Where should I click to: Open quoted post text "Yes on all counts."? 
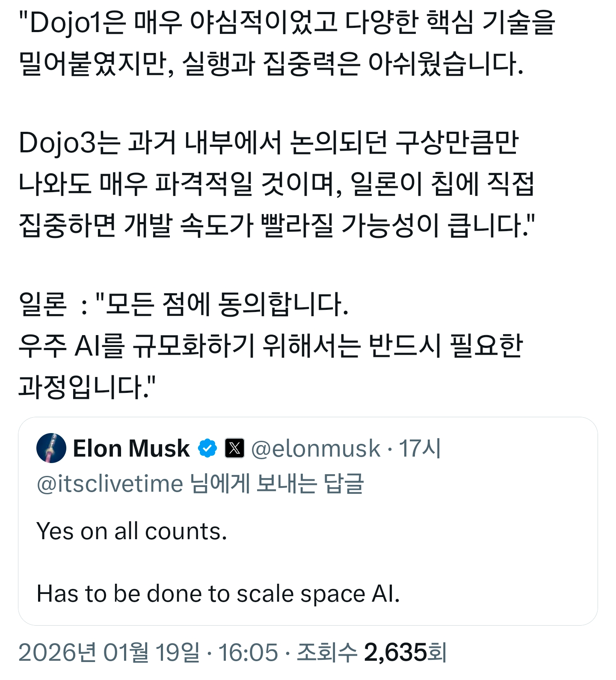(x=132, y=531)
